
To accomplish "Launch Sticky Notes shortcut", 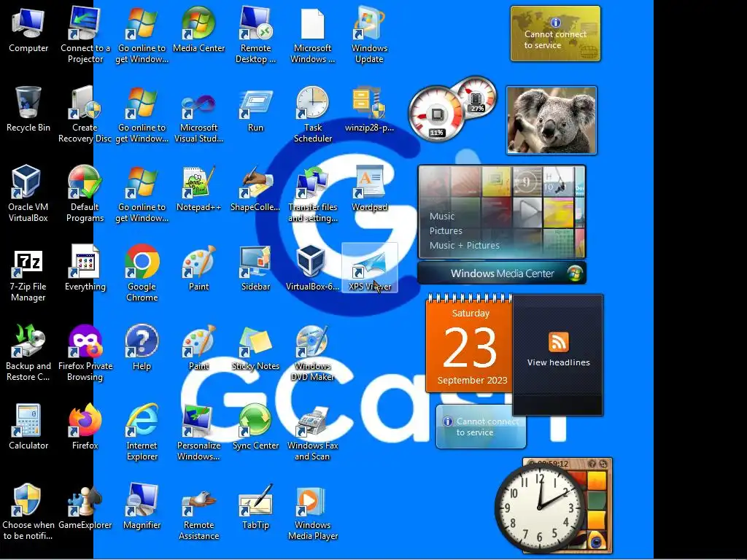I will pos(255,347).
